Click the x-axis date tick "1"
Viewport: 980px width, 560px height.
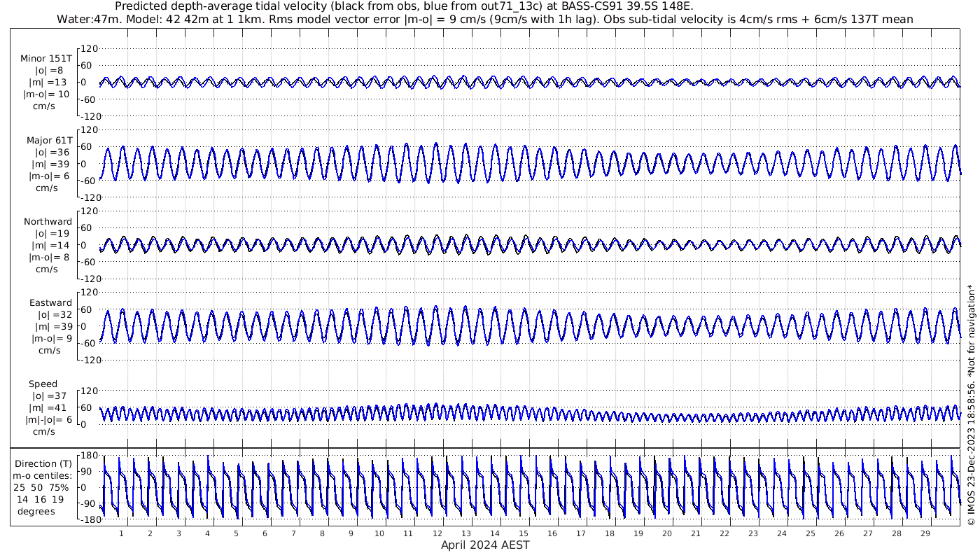(122, 533)
